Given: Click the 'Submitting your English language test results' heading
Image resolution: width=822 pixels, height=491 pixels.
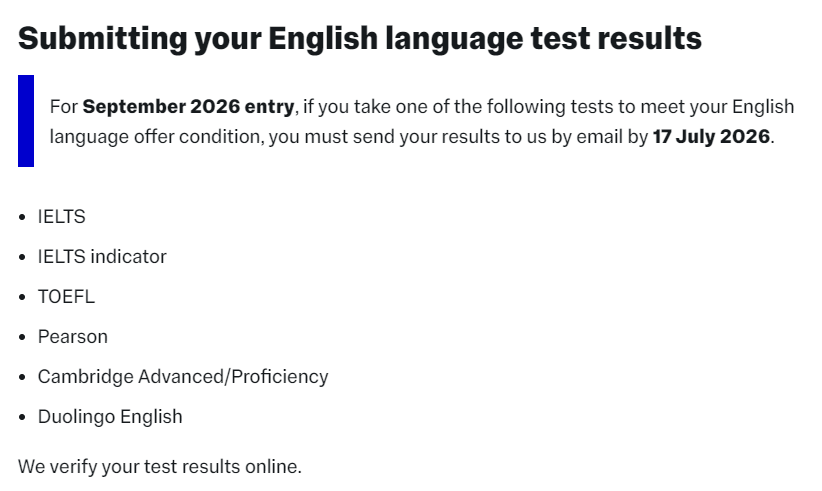Looking at the screenshot, I should tap(359, 38).
